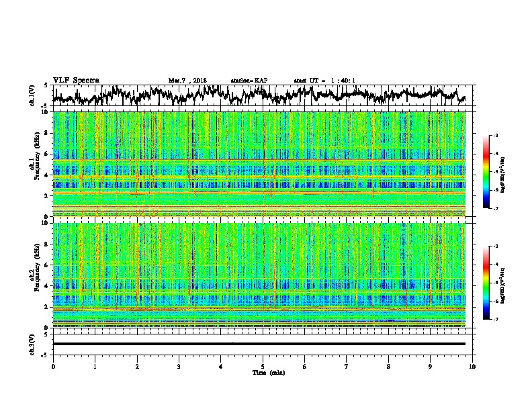
Task: Click time axis tick label "6"
Action: [304, 366]
